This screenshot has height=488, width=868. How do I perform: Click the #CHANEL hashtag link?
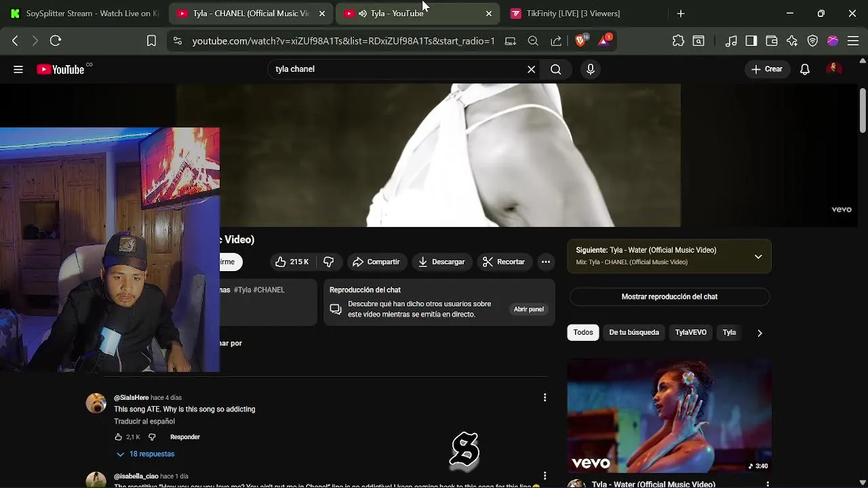(x=269, y=289)
